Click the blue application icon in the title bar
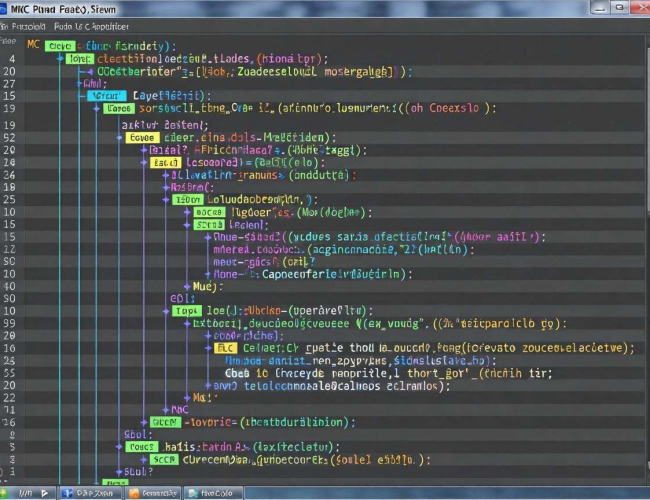This screenshot has height=500, width=650. coord(2,9)
